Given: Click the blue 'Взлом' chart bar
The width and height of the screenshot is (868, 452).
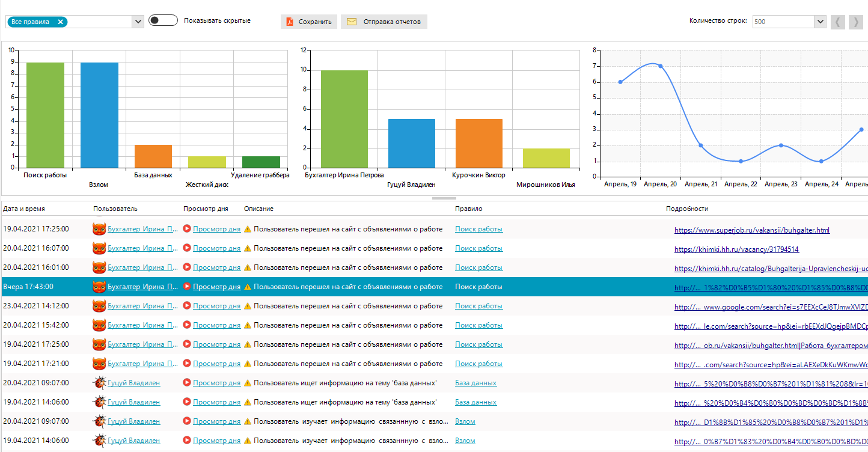Looking at the screenshot, I should pos(99,115).
